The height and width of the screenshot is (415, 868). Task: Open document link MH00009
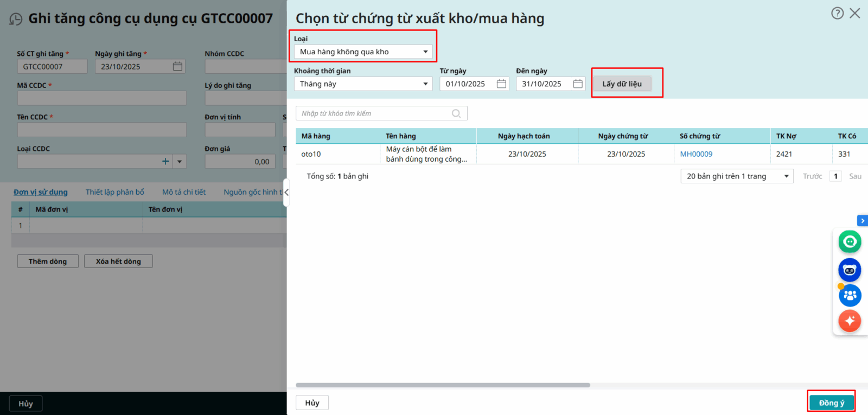696,154
